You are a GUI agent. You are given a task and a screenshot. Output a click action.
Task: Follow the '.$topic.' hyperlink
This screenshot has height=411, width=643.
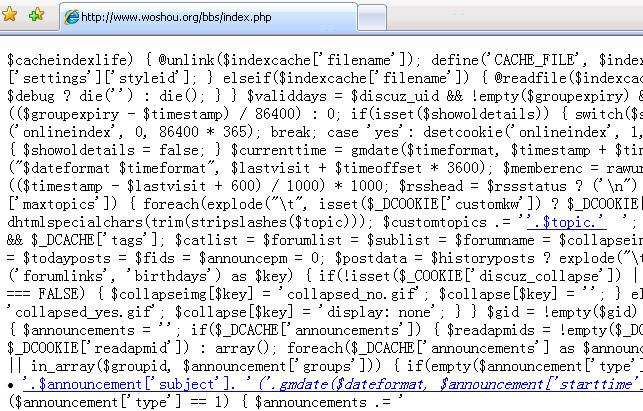567,222
